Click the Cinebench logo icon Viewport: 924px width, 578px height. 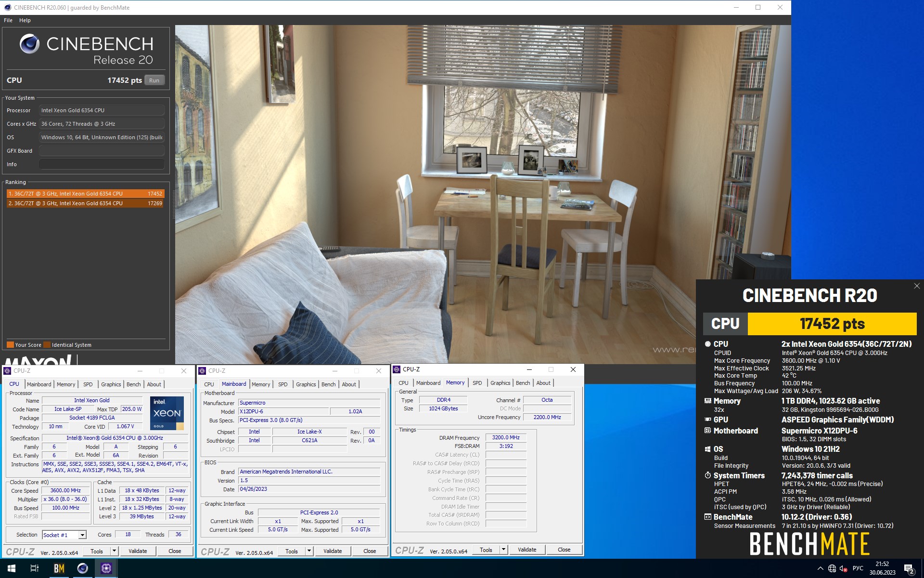click(x=29, y=44)
